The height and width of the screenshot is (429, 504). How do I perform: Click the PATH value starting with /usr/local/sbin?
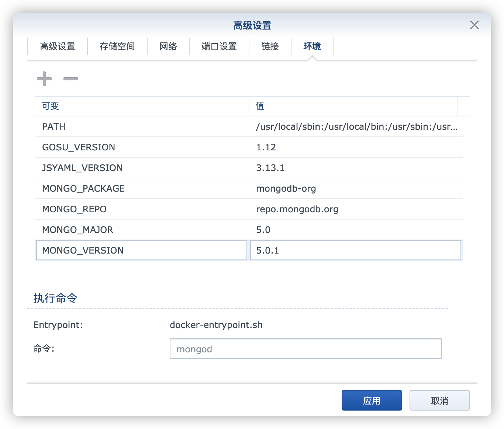pyautogui.click(x=357, y=126)
